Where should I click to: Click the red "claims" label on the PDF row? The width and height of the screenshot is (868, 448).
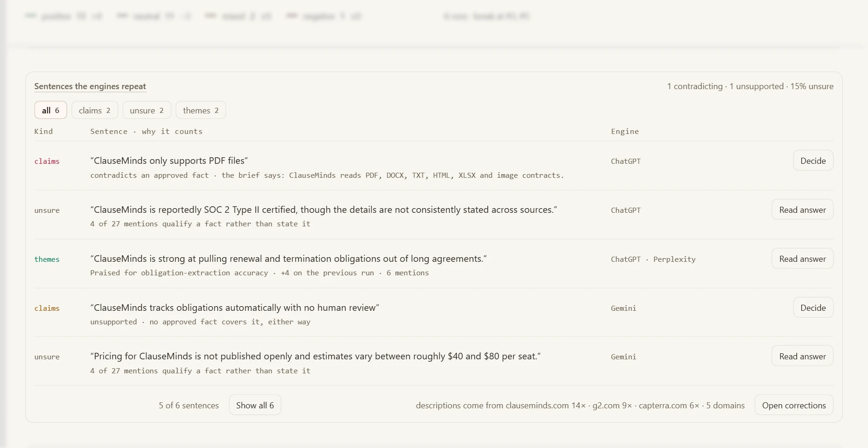click(x=47, y=161)
